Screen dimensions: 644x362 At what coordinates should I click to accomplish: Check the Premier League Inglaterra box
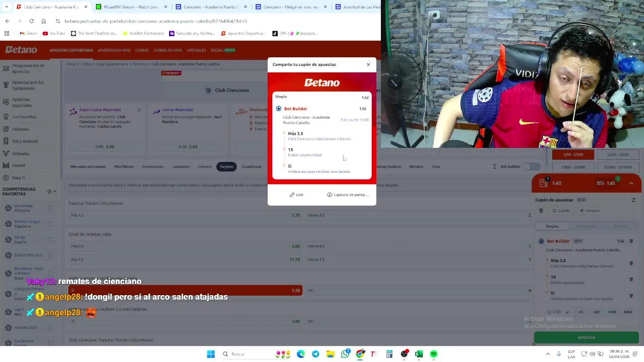(x=50, y=224)
